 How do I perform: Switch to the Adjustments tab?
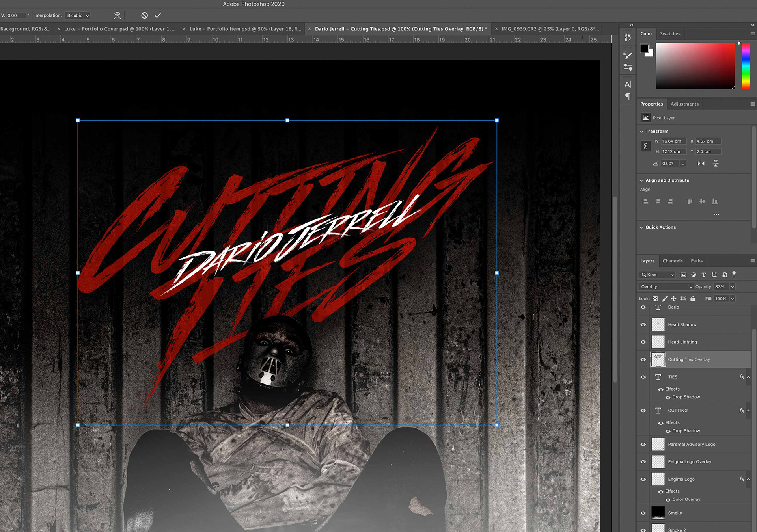684,104
